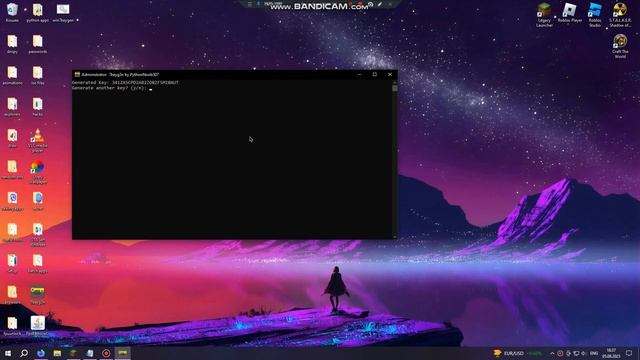The width and height of the screenshot is (640, 360).
Task: Open the notification center icon
Action: point(629,353)
